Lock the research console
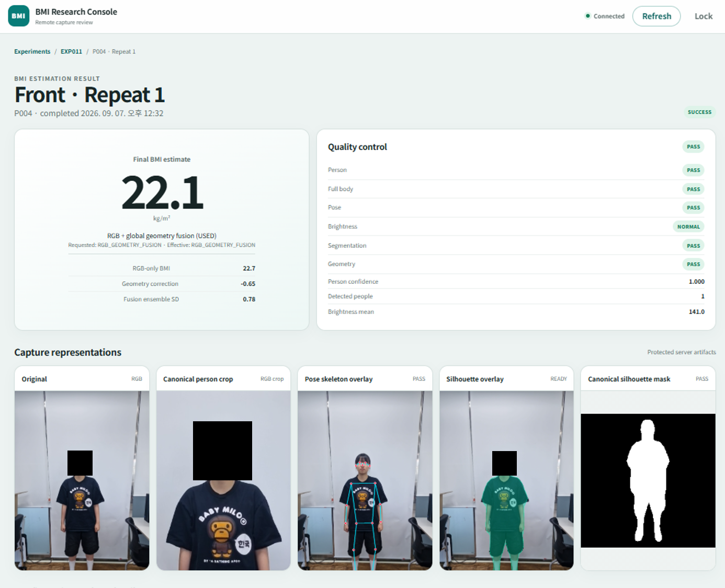This screenshot has height=588, width=725. 704,16
